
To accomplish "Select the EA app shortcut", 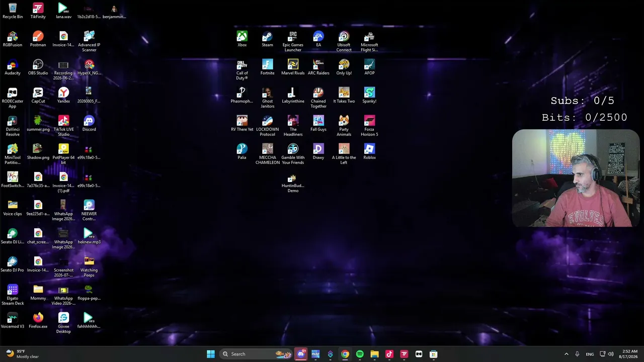I will pyautogui.click(x=318, y=39).
